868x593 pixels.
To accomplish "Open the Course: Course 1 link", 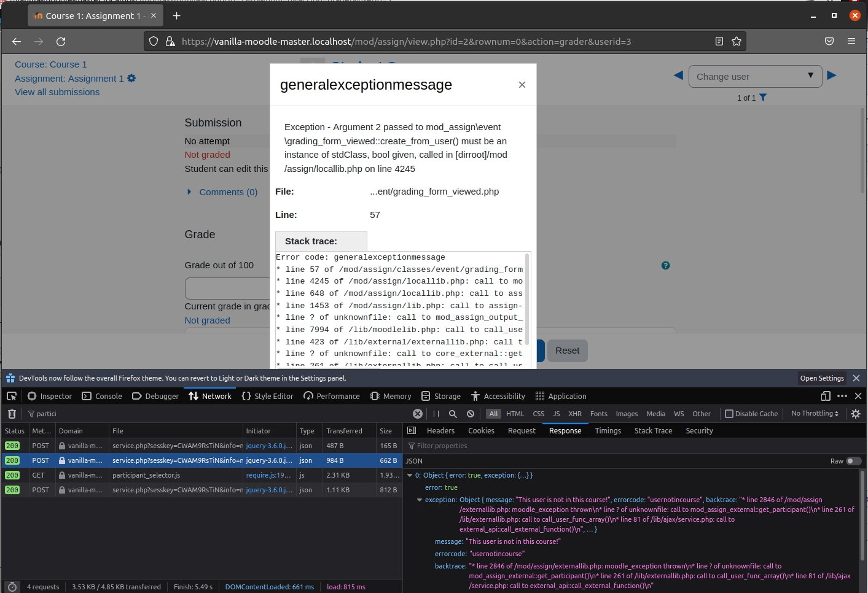I will 51,64.
